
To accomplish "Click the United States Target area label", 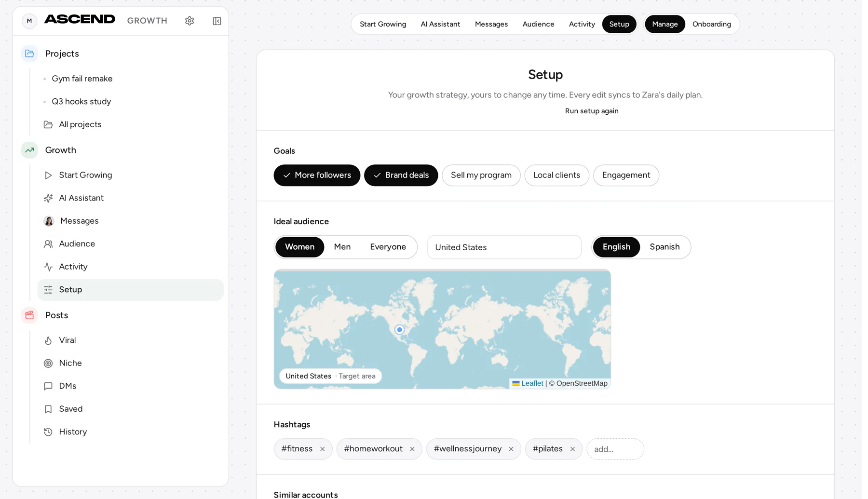I will coord(330,376).
